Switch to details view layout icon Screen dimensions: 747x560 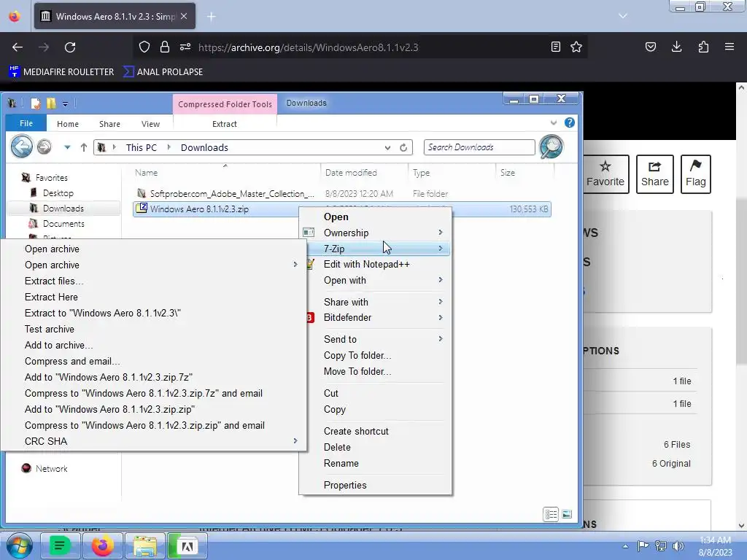click(551, 514)
